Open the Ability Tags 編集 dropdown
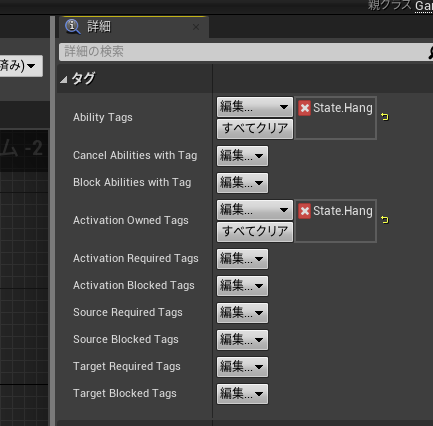The height and width of the screenshot is (426, 433). click(x=255, y=107)
